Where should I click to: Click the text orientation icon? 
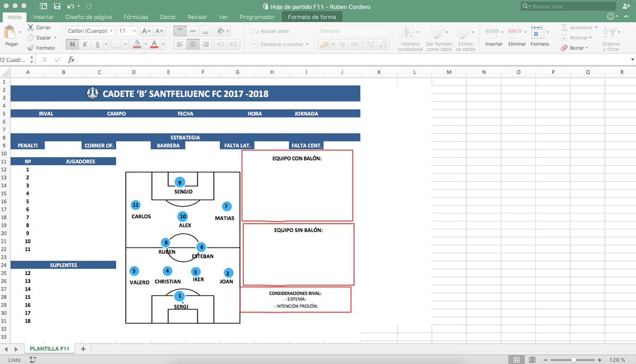point(222,31)
